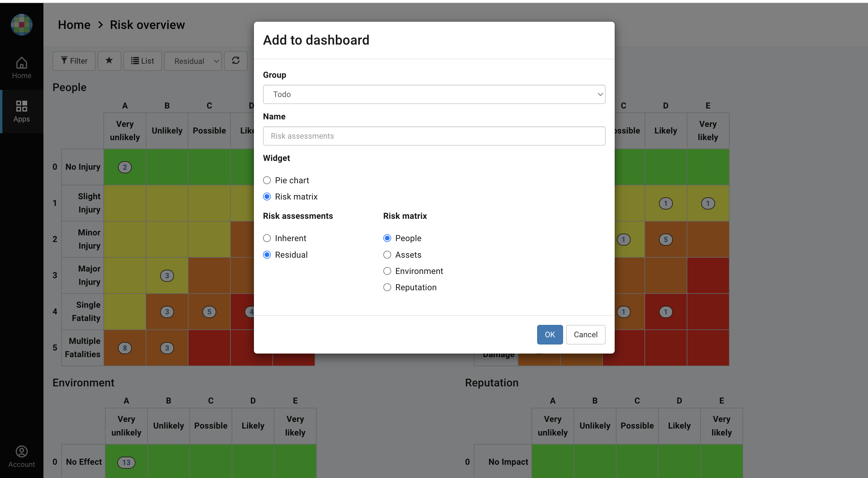Click the Filter funnel button
This screenshot has width=868, height=478.
(x=74, y=61)
